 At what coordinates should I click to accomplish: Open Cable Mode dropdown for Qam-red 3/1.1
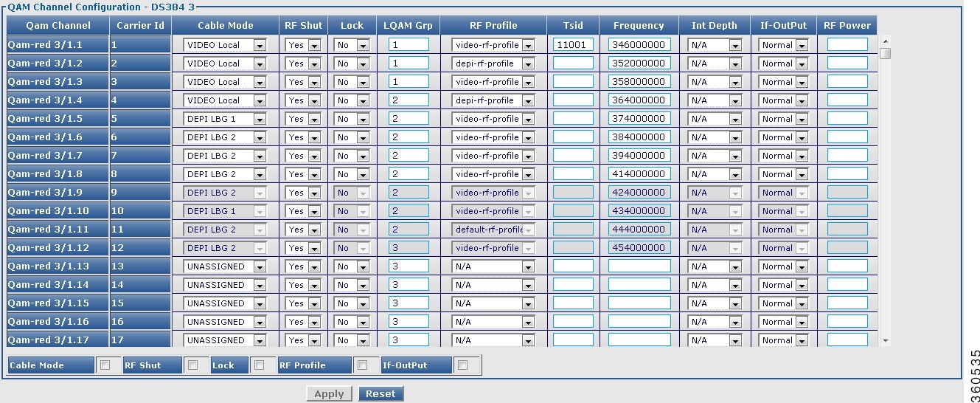pos(224,45)
